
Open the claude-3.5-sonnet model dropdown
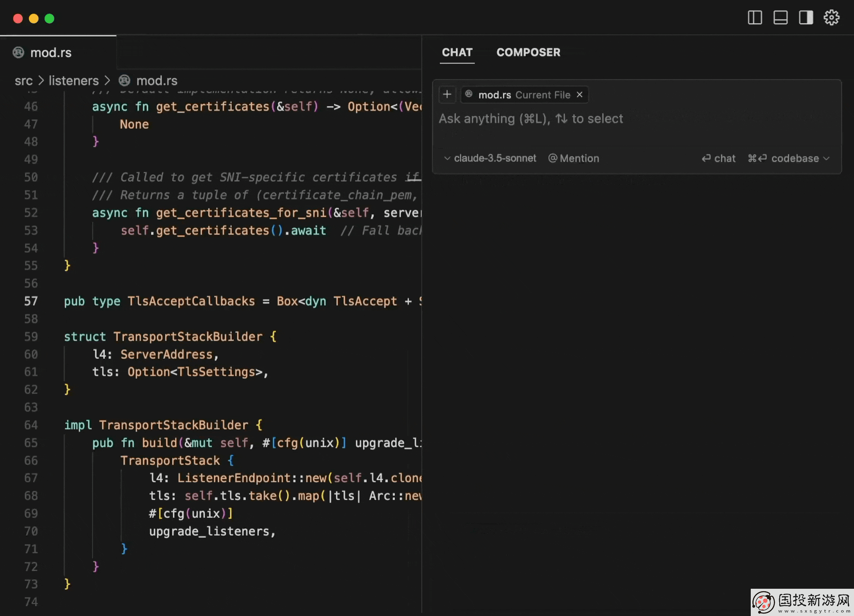pos(490,159)
